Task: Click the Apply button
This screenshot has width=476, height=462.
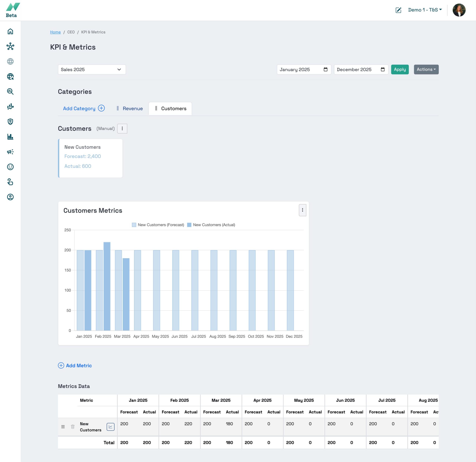Action: click(x=400, y=70)
